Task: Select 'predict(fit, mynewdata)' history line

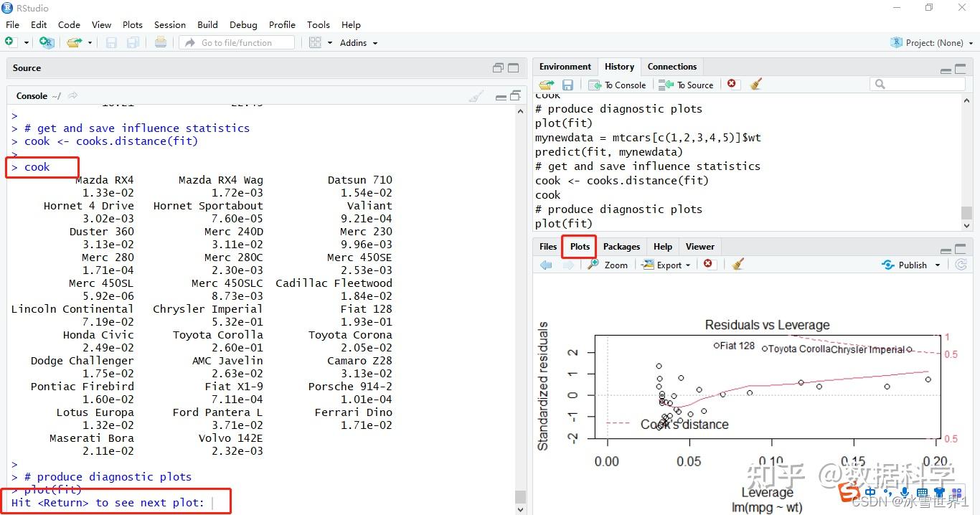Action: click(609, 152)
